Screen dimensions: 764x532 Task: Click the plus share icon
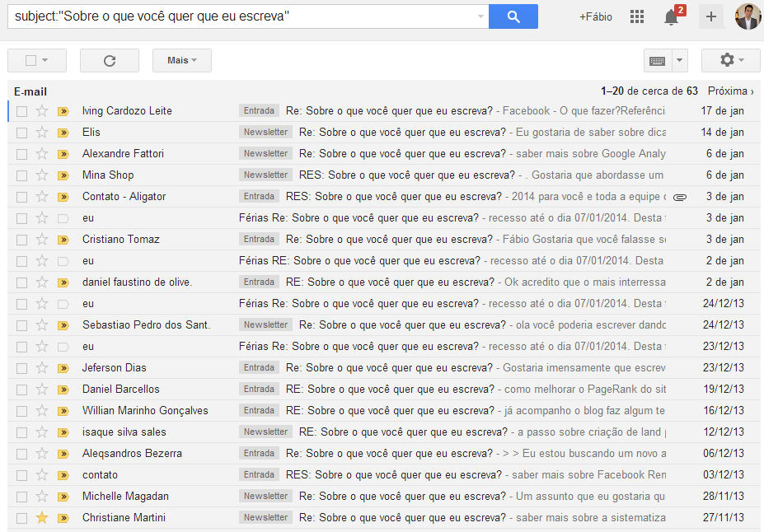click(711, 16)
